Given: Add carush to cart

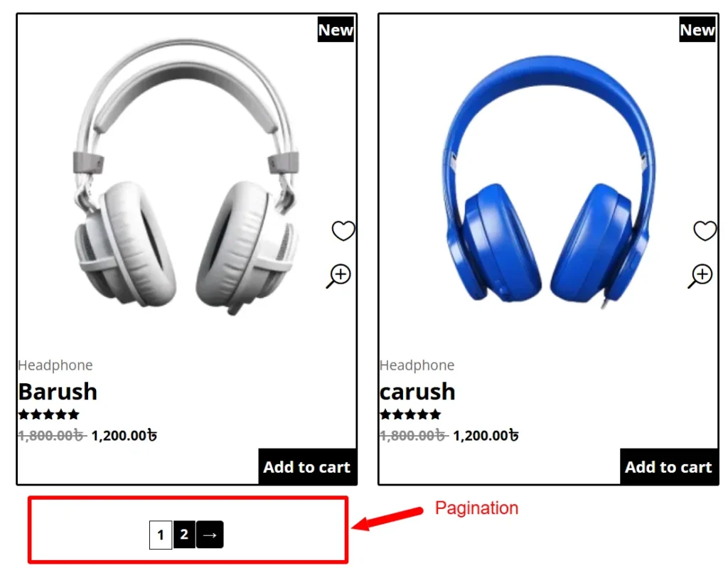Looking at the screenshot, I should (668, 467).
